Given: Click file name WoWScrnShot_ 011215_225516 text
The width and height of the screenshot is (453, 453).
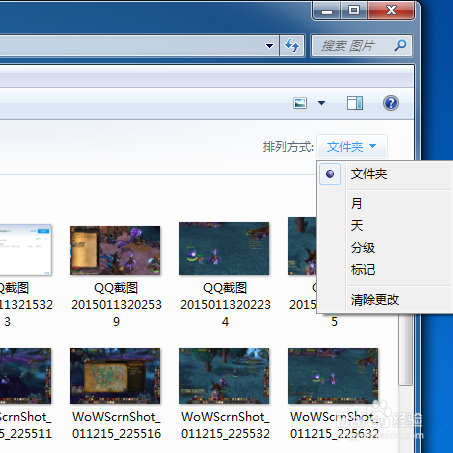Looking at the screenshot, I should click(116, 425).
